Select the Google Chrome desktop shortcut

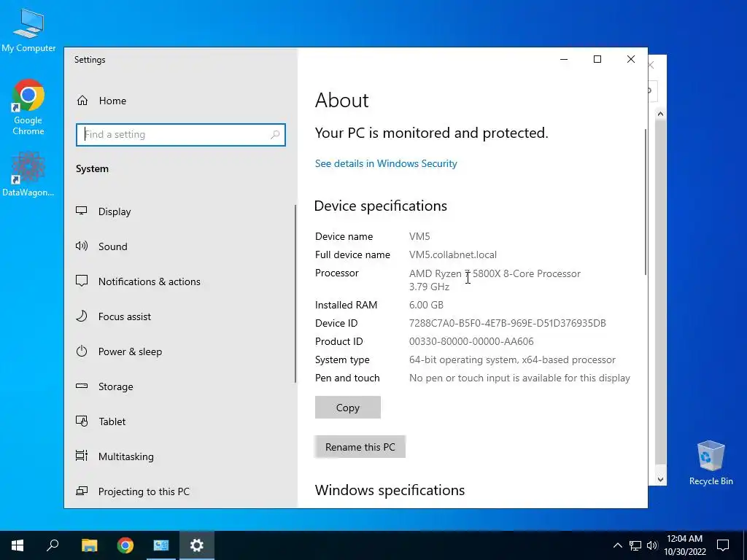coord(28,108)
